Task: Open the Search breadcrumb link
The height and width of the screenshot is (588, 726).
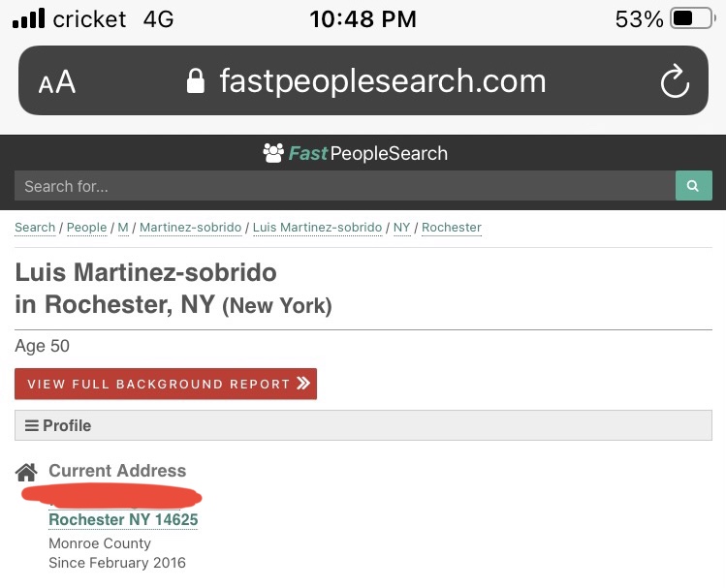Action: (x=35, y=228)
